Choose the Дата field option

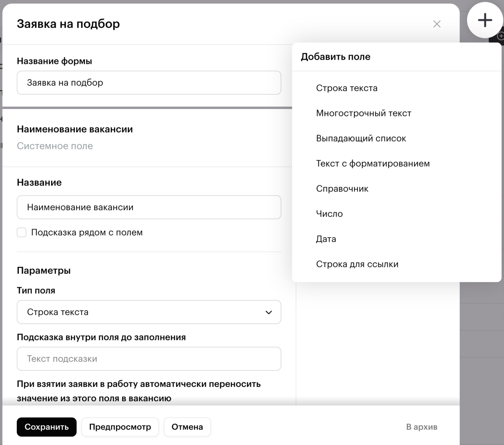click(x=326, y=239)
